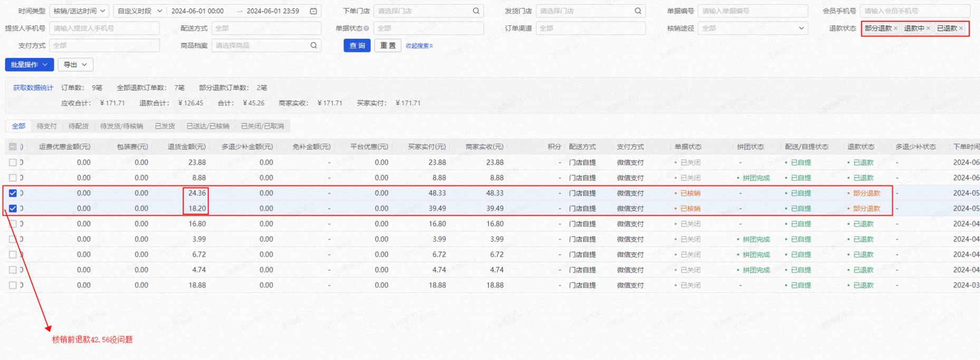Click the 查询 search button
The width and height of the screenshot is (980, 360).
pyautogui.click(x=357, y=46)
